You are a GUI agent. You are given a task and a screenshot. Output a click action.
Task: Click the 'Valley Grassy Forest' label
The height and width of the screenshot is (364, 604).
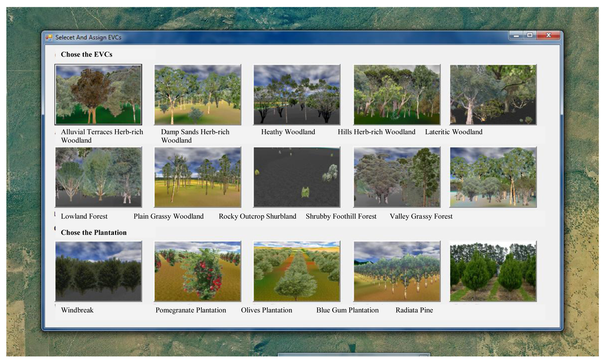pos(421,217)
